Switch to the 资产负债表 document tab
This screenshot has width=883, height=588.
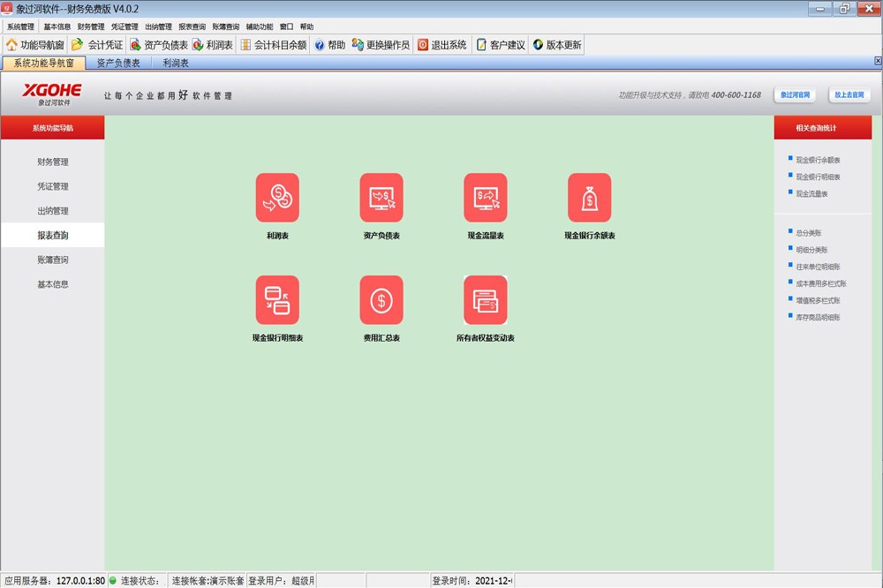click(x=118, y=63)
